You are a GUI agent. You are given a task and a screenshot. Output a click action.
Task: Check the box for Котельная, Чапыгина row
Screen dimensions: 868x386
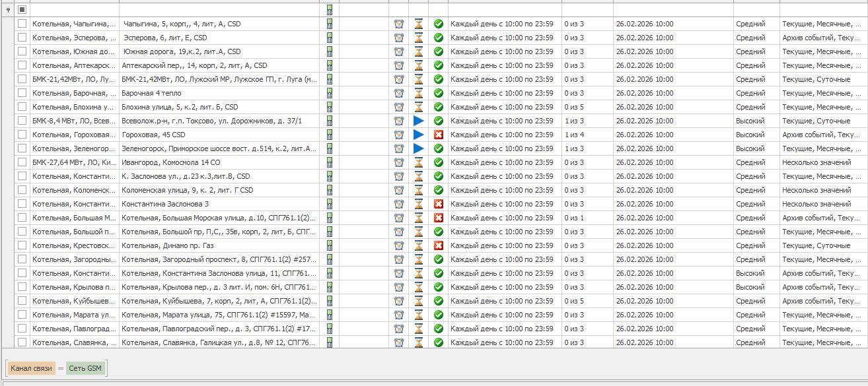(22, 24)
